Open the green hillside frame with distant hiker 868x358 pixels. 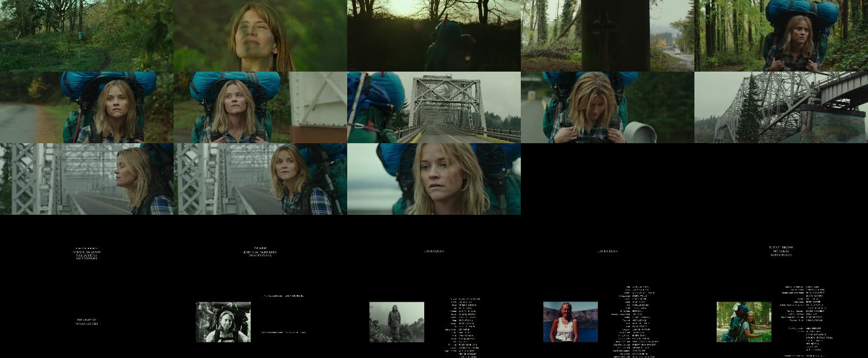click(x=87, y=36)
